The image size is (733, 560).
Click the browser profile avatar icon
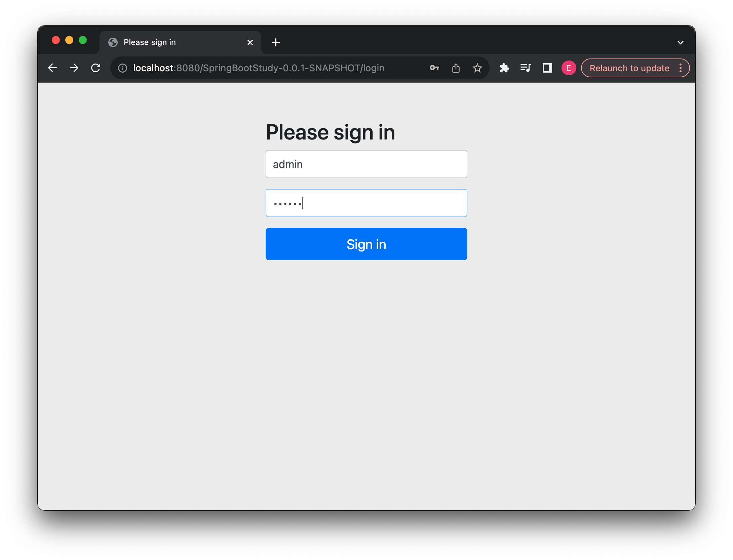(568, 68)
